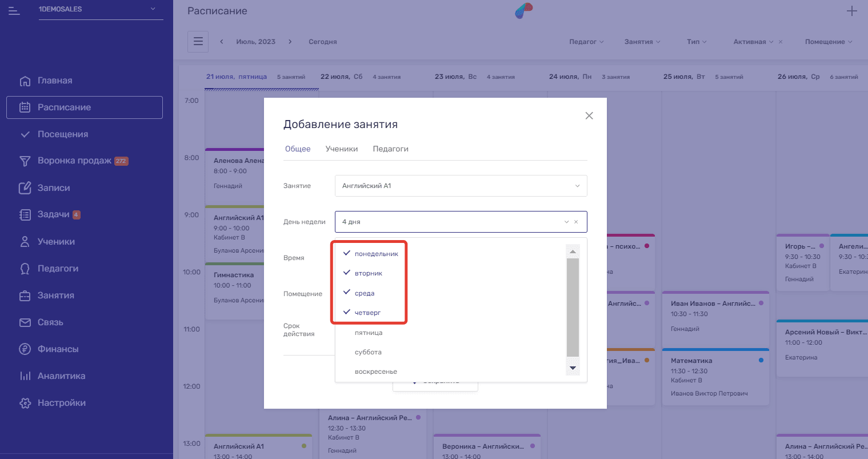868x459 pixels.
Task: Click the weekday list scrollbar down arrow
Action: click(x=573, y=368)
